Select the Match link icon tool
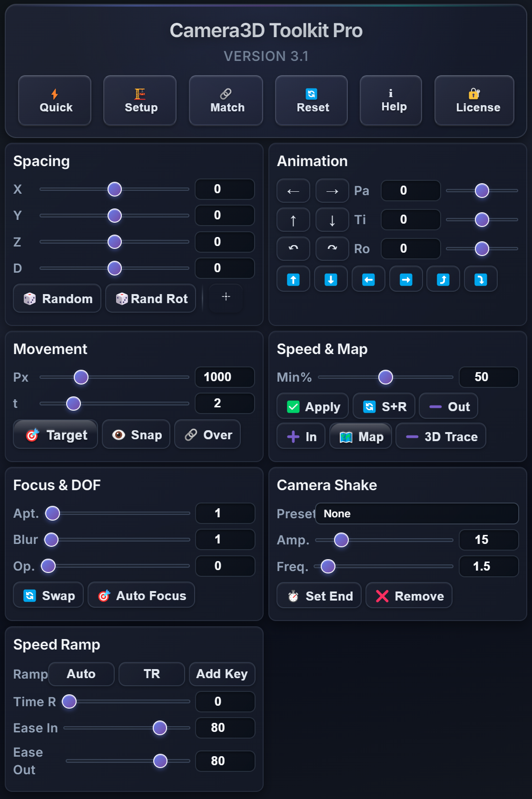532x799 pixels. point(226,100)
